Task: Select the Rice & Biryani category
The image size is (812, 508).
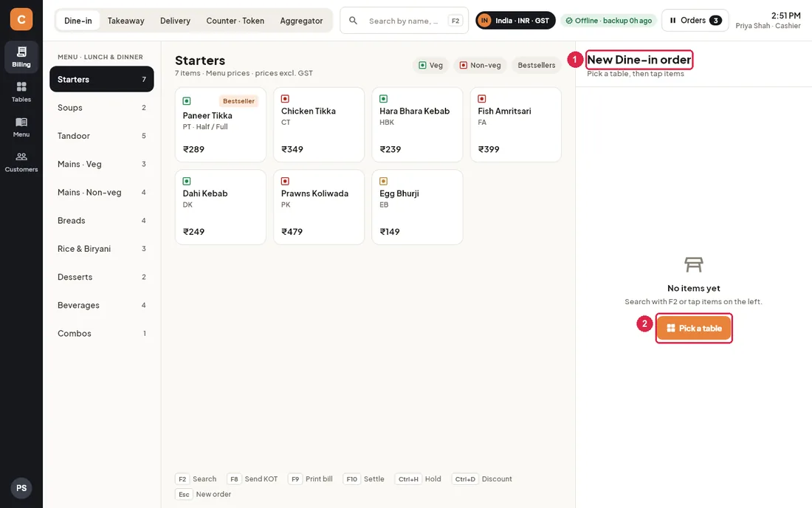Action: pos(102,249)
